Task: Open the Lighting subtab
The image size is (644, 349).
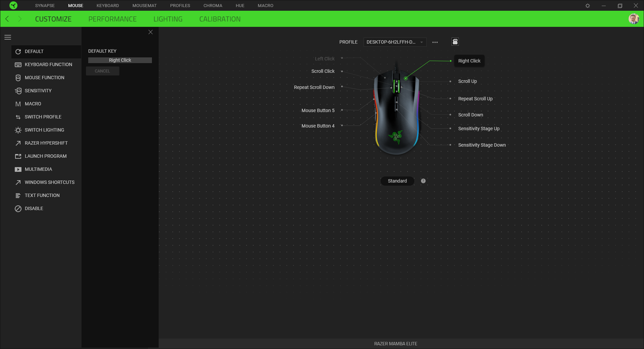Action: tap(168, 19)
